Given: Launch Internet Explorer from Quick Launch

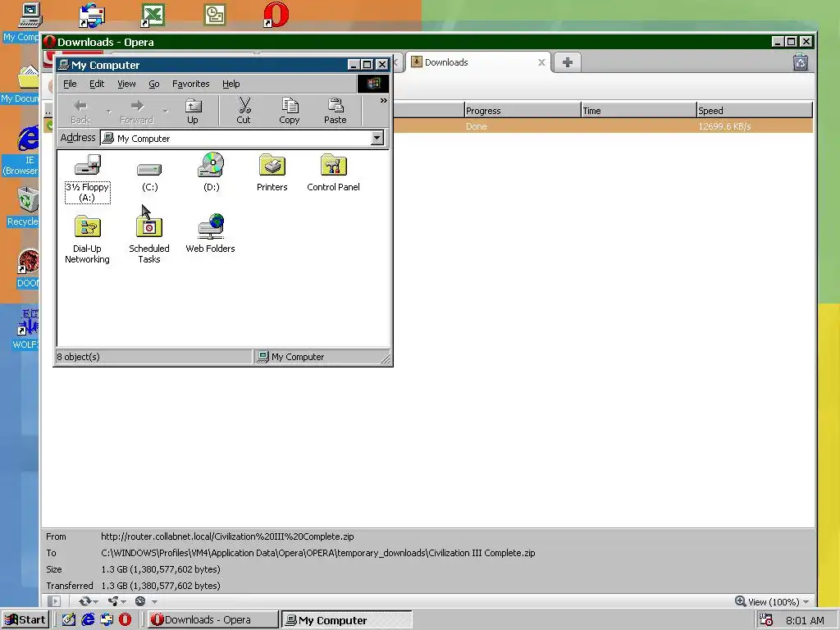Looking at the screenshot, I should [x=88, y=620].
